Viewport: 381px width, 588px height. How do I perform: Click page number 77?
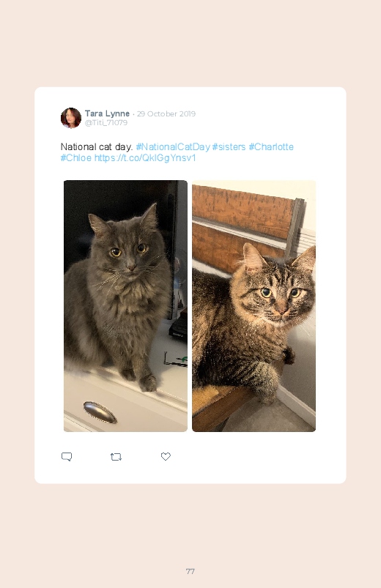(x=190, y=571)
